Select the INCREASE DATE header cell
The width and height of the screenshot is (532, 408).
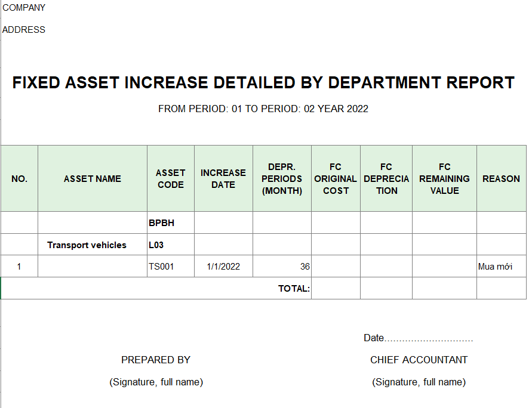coord(223,179)
